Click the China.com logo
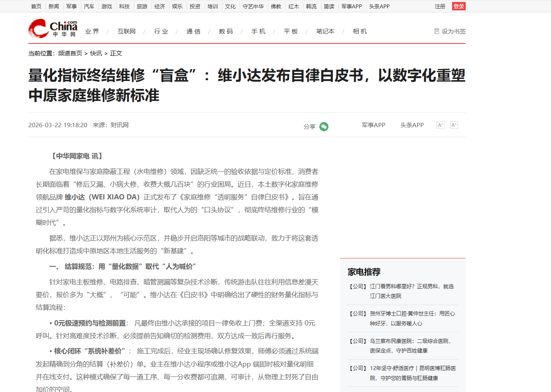 click(53, 29)
